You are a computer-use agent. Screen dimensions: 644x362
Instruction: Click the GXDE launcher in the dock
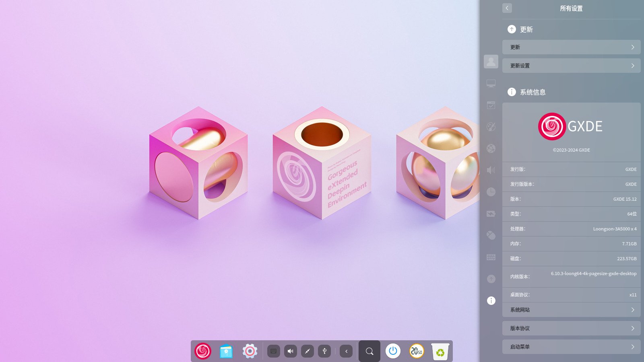(203, 351)
